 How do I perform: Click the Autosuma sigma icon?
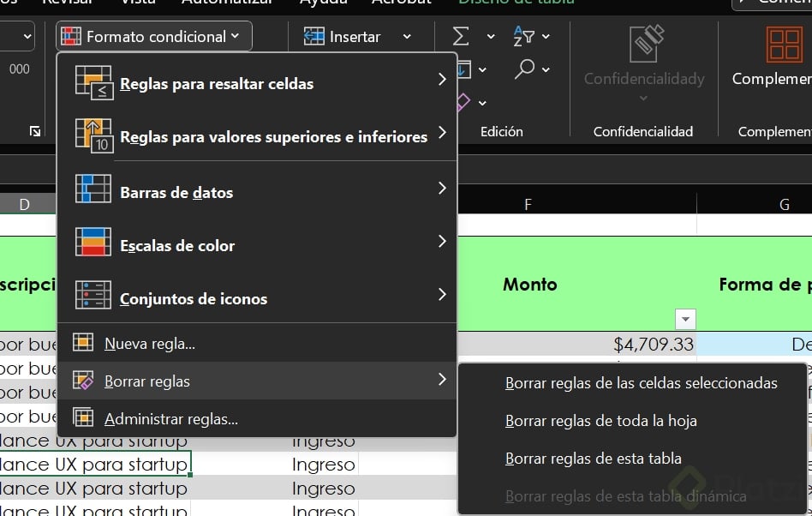pyautogui.click(x=460, y=36)
